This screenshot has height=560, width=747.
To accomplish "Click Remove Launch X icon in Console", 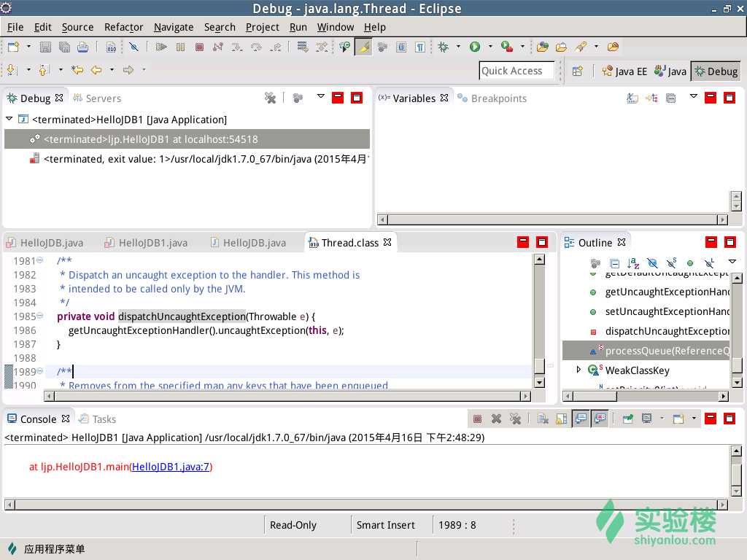I will point(496,419).
